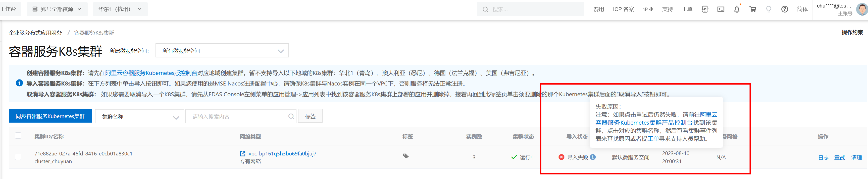
Task: Open the 工单 menu
Action: pos(687,10)
